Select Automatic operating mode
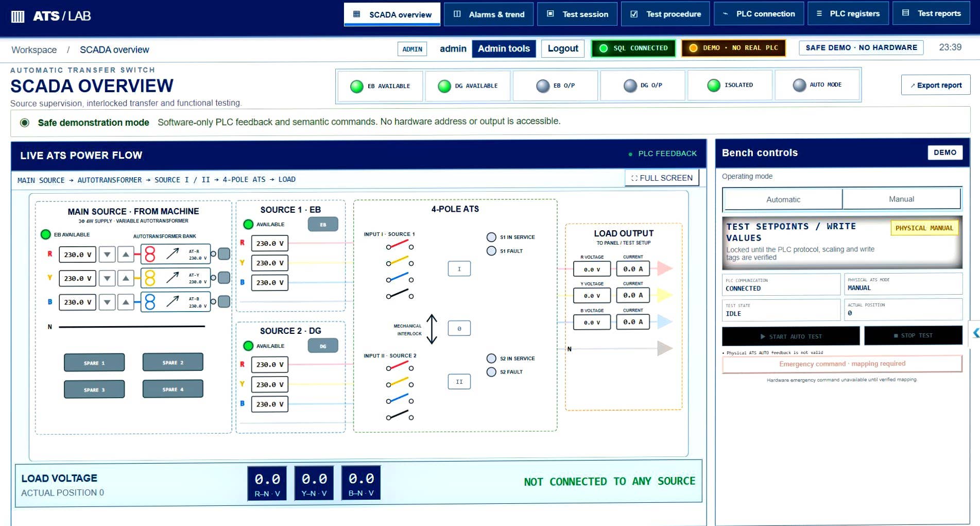 click(x=783, y=199)
